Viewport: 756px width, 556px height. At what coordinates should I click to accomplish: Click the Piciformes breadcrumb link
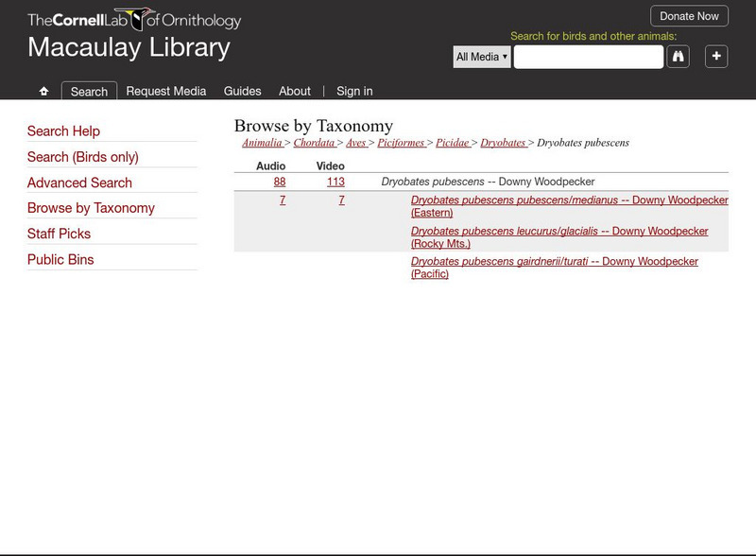click(401, 143)
